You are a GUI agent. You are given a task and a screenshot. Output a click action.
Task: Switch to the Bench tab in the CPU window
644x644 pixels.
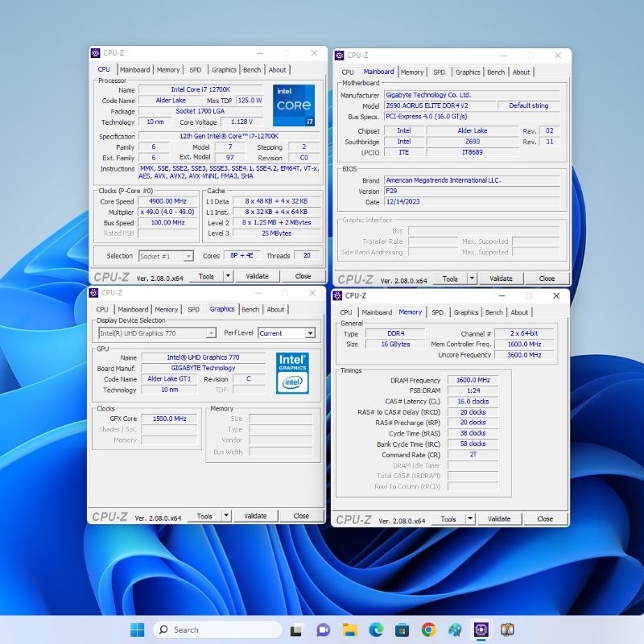click(252, 70)
